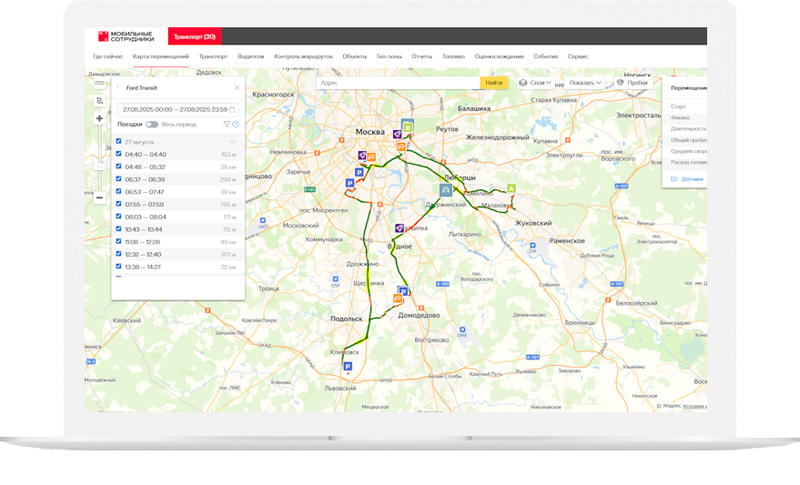Expand the Показать dropdown
The height and width of the screenshot is (485, 800).
coord(587,83)
